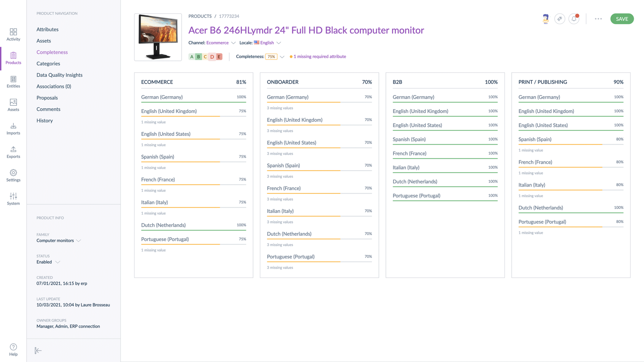Expand the Completeness 75% dropdown
Image resolution: width=644 pixels, height=362 pixels.
(x=282, y=57)
